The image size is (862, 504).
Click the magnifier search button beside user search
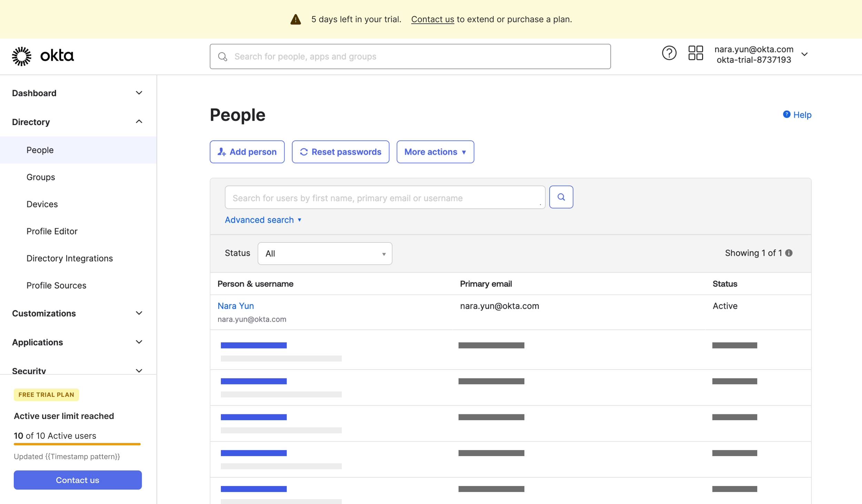click(x=561, y=197)
